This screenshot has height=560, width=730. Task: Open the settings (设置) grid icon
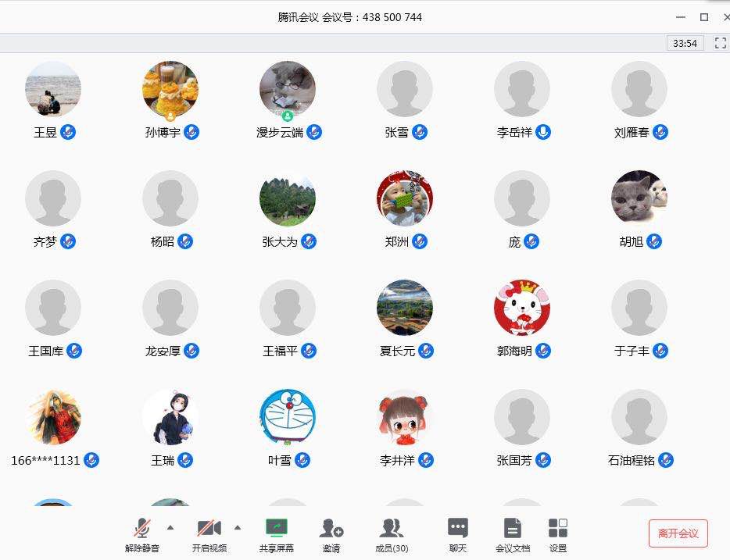point(558,529)
